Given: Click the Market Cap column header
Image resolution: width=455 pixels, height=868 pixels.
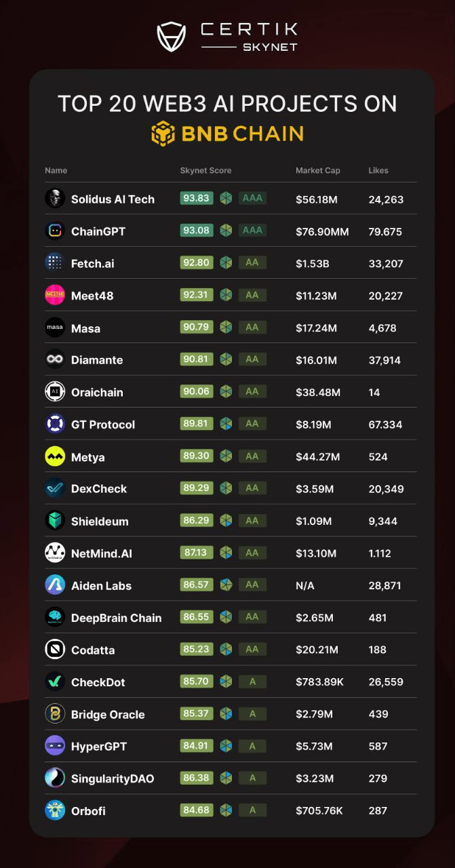Looking at the screenshot, I should pyautogui.click(x=318, y=170).
